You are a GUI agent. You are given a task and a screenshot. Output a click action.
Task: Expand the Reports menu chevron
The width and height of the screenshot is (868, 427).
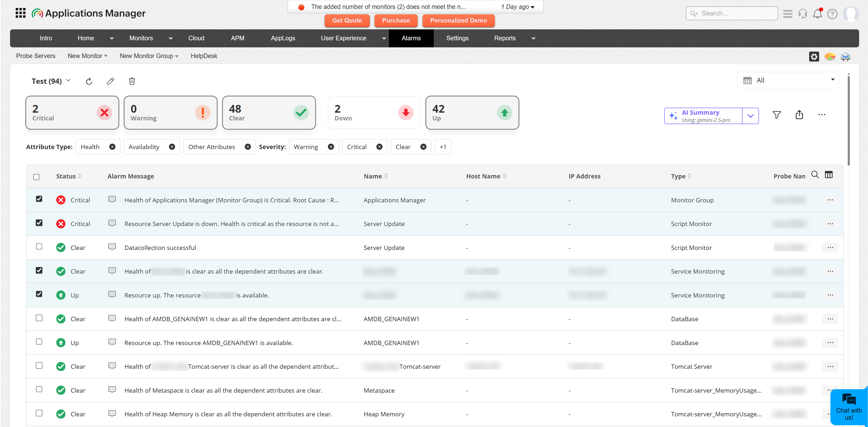534,38
